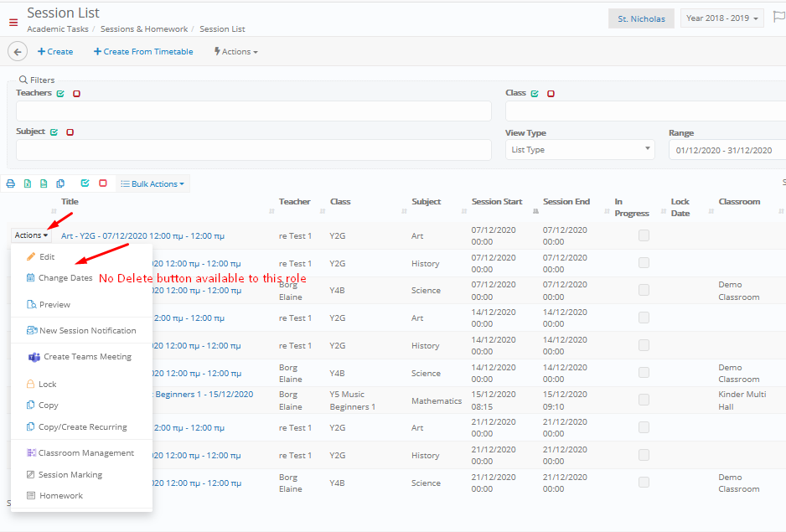Collapse the Actions dropdown on the Art row
The width and height of the screenshot is (786, 532).
coord(31,235)
